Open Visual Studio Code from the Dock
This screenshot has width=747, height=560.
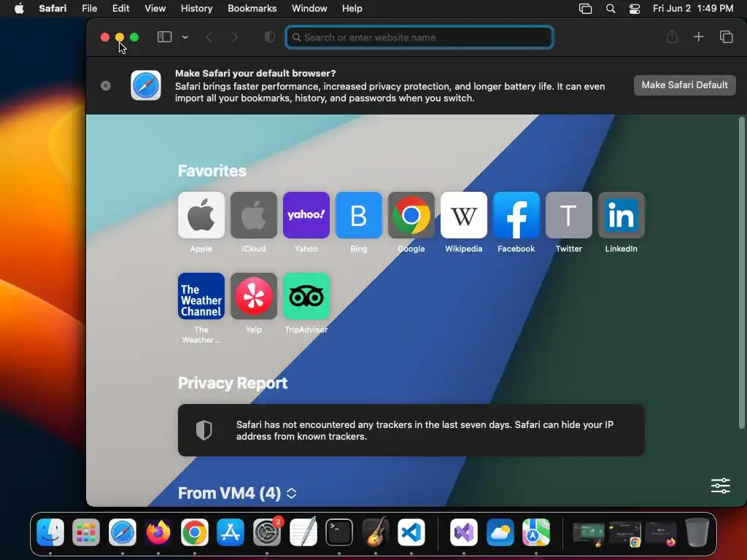411,532
